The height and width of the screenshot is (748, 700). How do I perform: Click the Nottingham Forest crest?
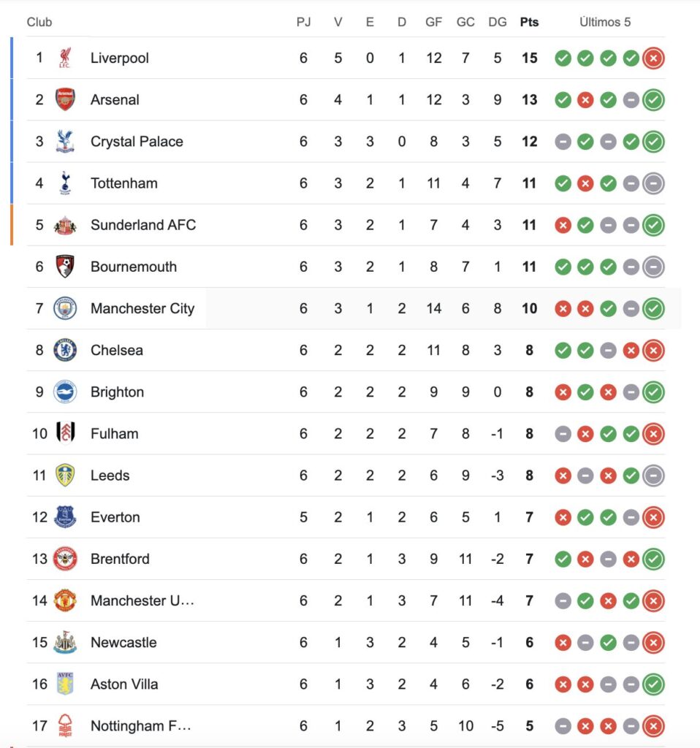pyautogui.click(x=66, y=726)
